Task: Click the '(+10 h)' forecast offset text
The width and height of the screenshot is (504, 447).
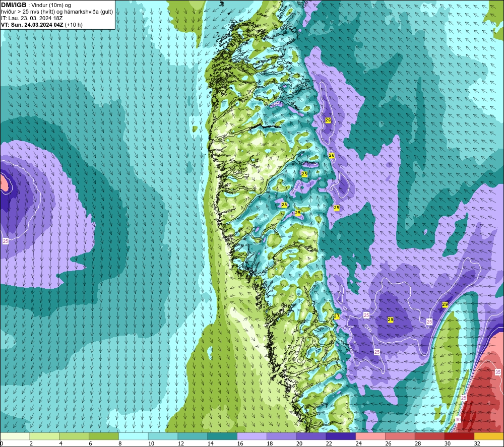Action: pos(74,25)
